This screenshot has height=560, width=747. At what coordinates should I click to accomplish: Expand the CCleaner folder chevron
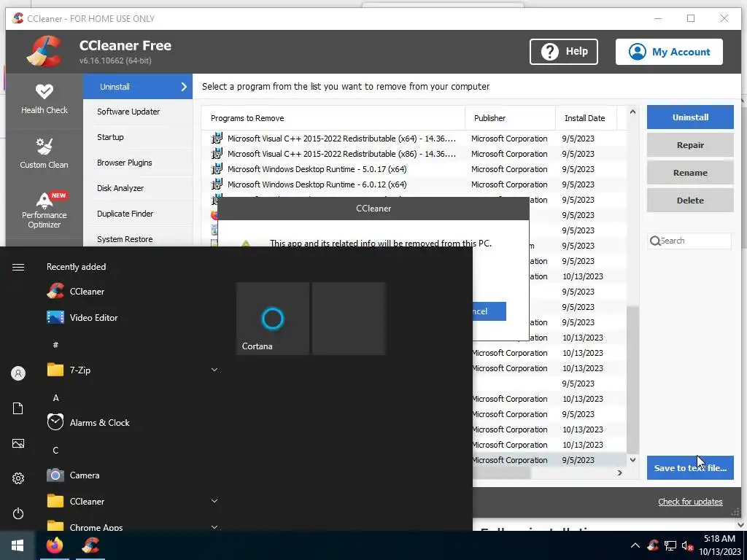point(214,501)
